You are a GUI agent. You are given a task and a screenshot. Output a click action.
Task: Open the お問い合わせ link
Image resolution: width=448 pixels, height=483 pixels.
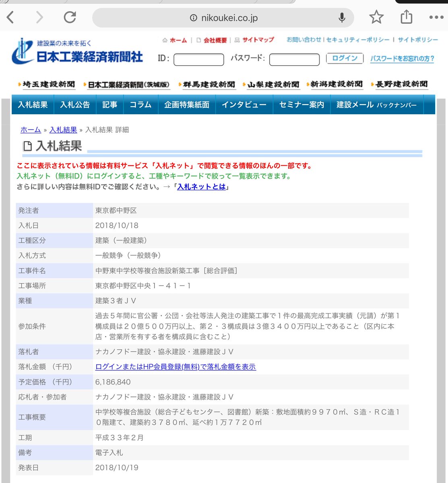coord(304,39)
